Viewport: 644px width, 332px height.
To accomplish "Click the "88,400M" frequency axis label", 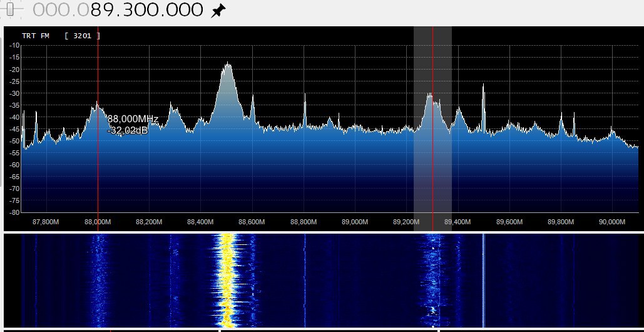I will (200, 222).
